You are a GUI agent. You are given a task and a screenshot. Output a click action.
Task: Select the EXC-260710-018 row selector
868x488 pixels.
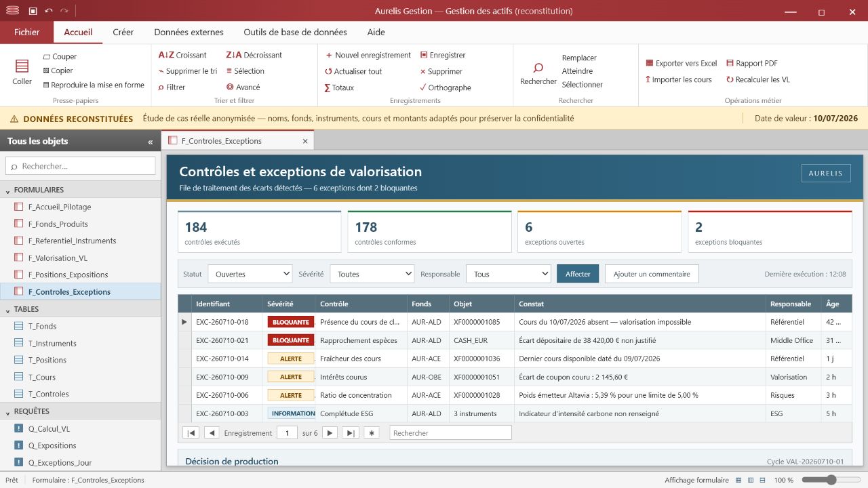click(x=184, y=322)
